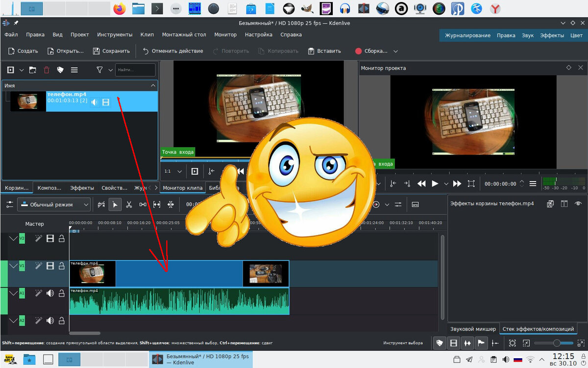
Task: Open the Монтажный стол menu
Action: 184,35
